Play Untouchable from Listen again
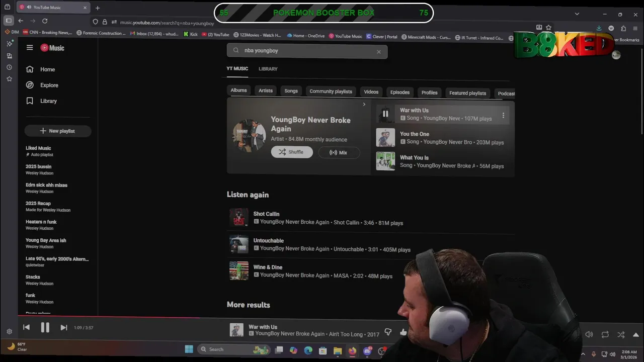The image size is (644, 362). [239, 244]
